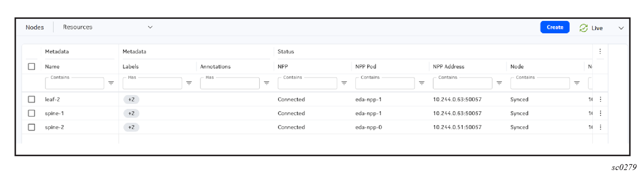This screenshot has height=176, width=644.
Task: Open the NPP Address filter options icon
Action: tap(499, 83)
